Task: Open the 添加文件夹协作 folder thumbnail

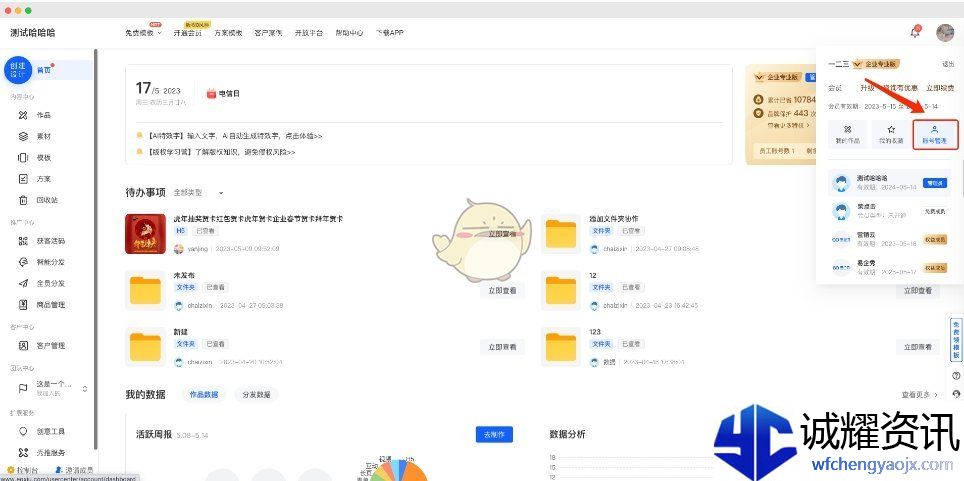Action: click(x=561, y=234)
